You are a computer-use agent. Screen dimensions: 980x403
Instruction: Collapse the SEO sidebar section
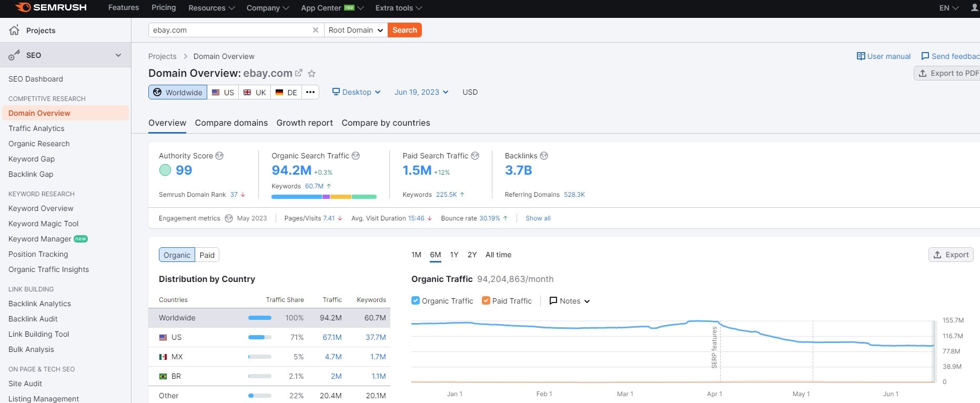(x=118, y=55)
